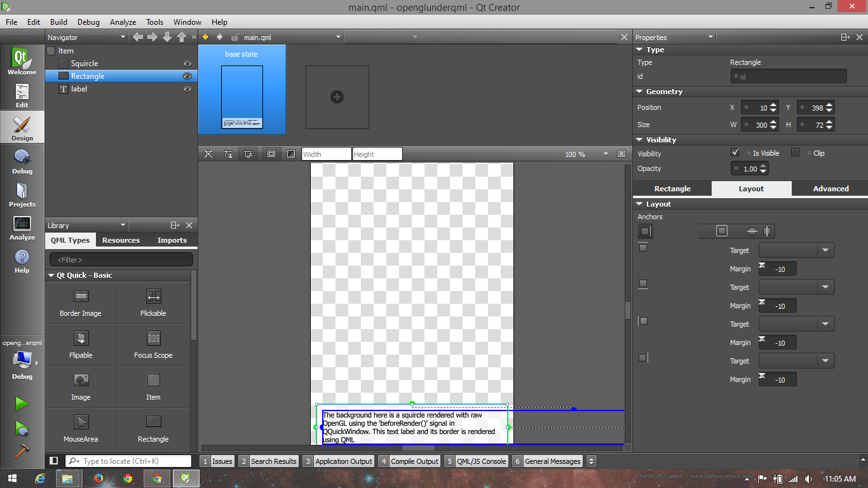Start debugging with the run-debug arrow

22,428
